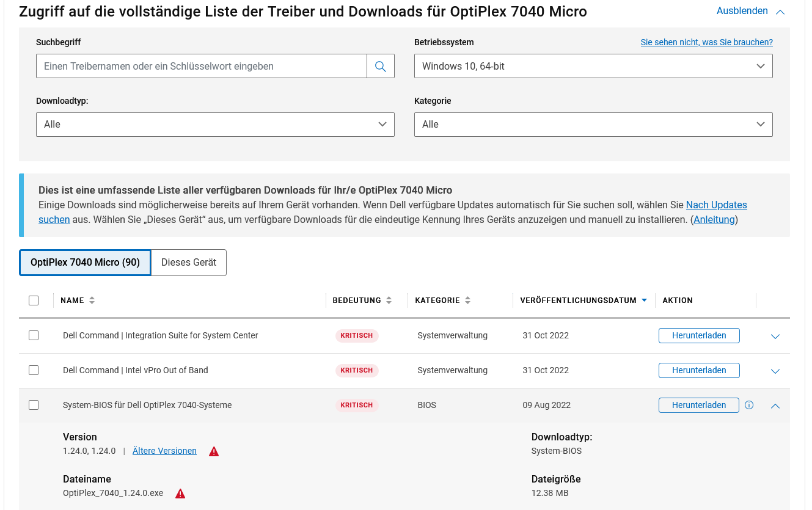Check the Intel vPro Out of Band row
This screenshot has height=510, width=812.
click(x=34, y=370)
